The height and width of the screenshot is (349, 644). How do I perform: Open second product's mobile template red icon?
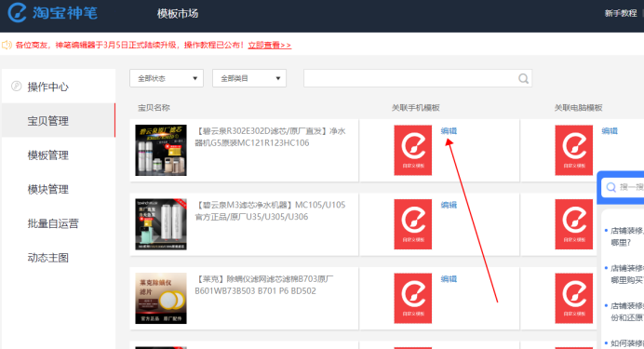(x=413, y=224)
